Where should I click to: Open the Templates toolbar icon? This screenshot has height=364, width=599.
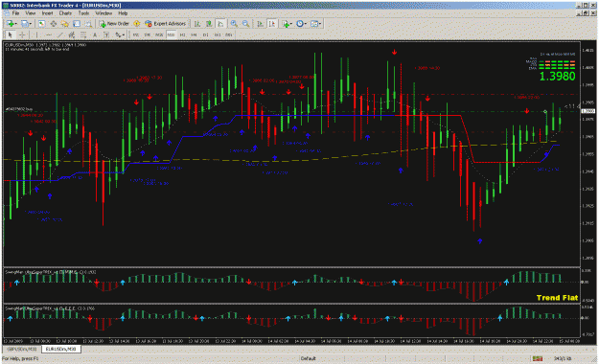[314, 24]
